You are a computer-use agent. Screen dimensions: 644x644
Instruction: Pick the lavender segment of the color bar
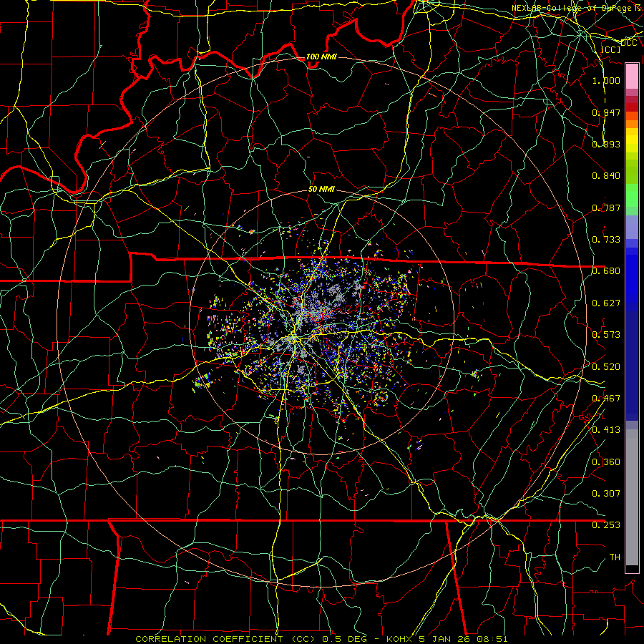pos(632,227)
